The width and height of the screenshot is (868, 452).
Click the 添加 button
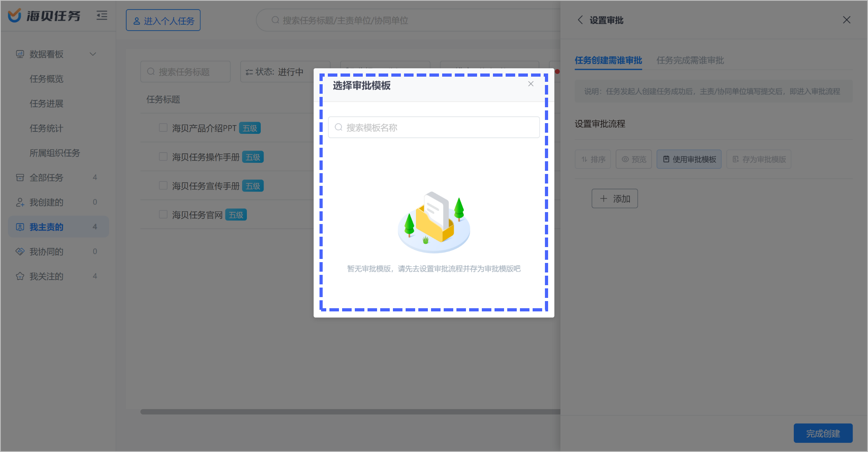point(615,199)
